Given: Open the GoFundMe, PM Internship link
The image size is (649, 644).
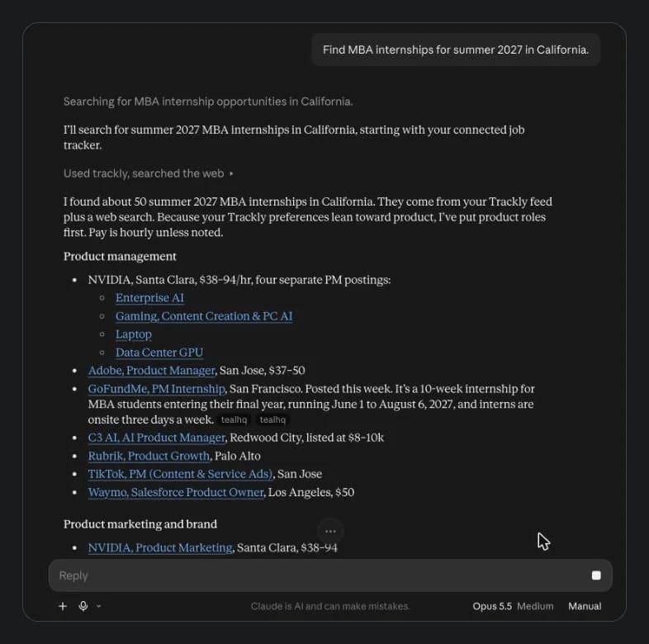Looking at the screenshot, I should pos(156,389).
